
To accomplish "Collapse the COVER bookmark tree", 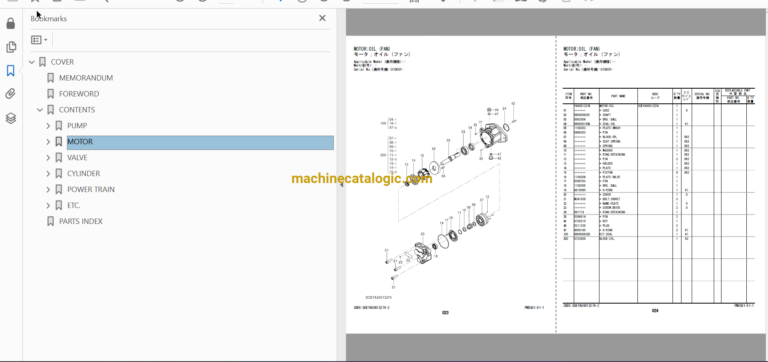I will [x=32, y=62].
